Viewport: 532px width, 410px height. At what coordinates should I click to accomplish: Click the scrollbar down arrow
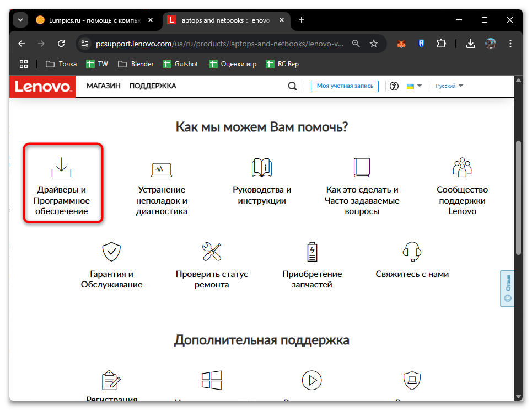[518, 396]
